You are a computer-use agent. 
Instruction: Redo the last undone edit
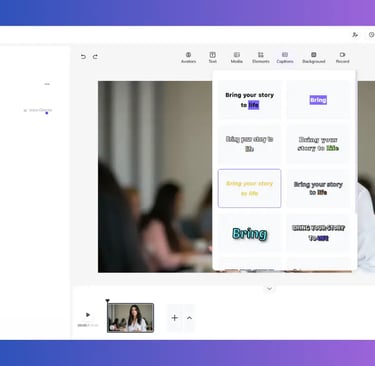95,57
